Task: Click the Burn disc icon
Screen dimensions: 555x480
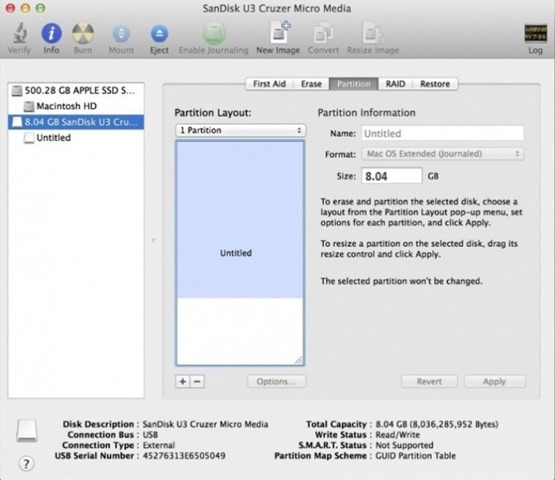Action: click(83, 34)
